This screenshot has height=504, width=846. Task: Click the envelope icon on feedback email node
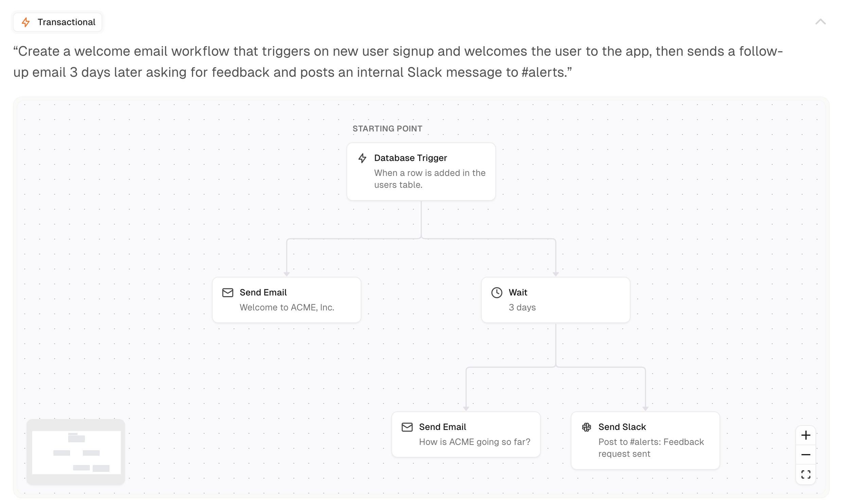tap(407, 427)
